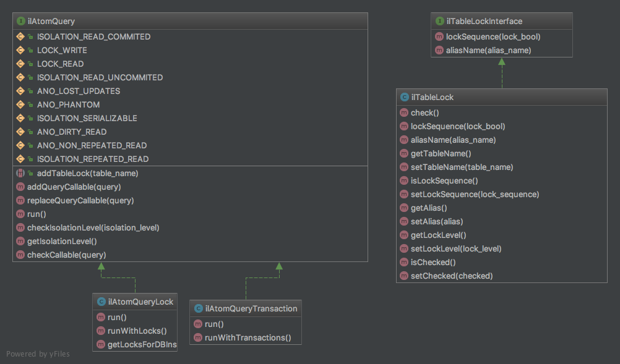Click the Powered by yFiles text

[38, 354]
